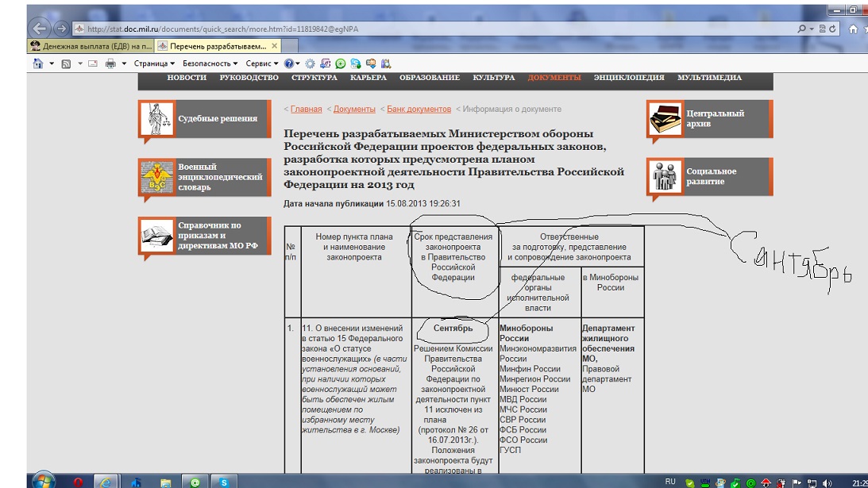Open the Страница menu
The height and width of the screenshot is (488, 868).
[154, 63]
